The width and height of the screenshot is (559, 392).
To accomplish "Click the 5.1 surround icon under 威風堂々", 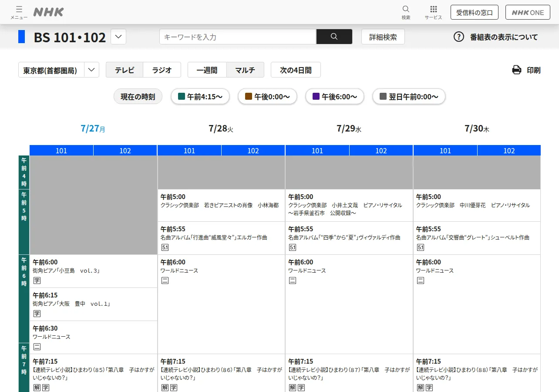I will tap(165, 247).
